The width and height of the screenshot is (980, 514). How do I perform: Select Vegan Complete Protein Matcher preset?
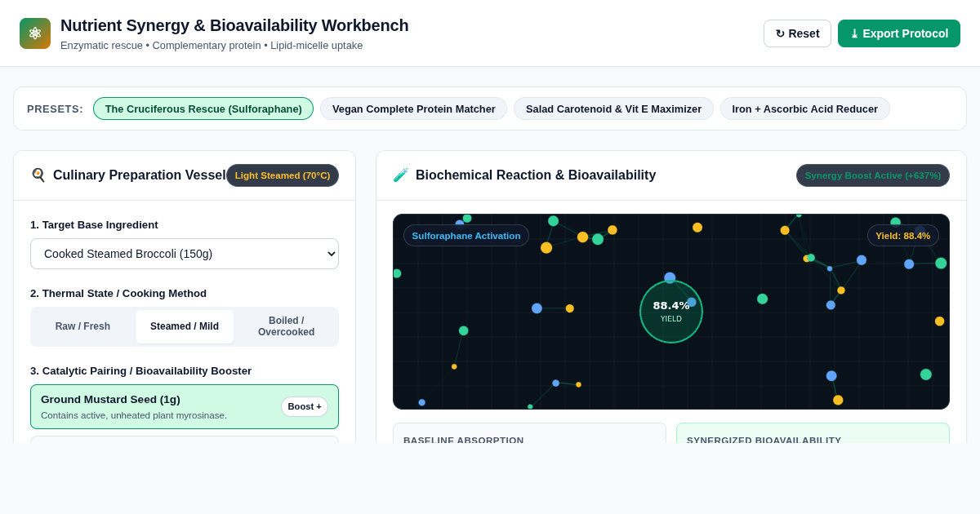[413, 109]
